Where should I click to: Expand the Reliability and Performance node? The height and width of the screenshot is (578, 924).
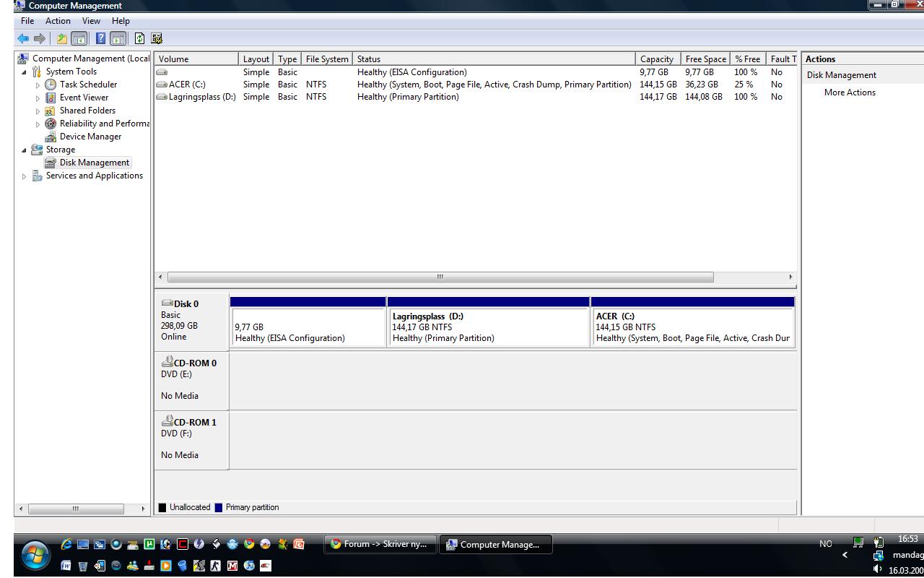tap(38, 124)
